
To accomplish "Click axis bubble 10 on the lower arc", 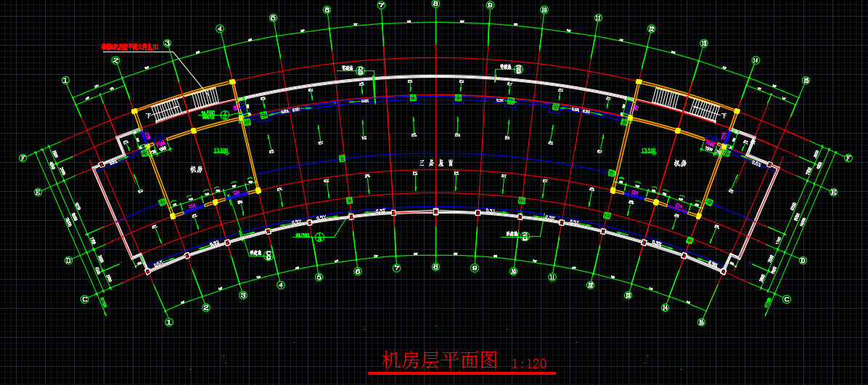I will 513,272.
